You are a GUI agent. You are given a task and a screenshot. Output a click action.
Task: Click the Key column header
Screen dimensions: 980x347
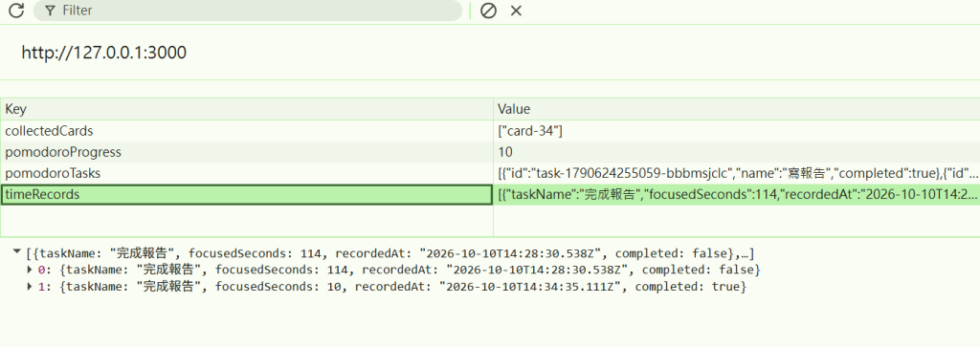pyautogui.click(x=247, y=109)
